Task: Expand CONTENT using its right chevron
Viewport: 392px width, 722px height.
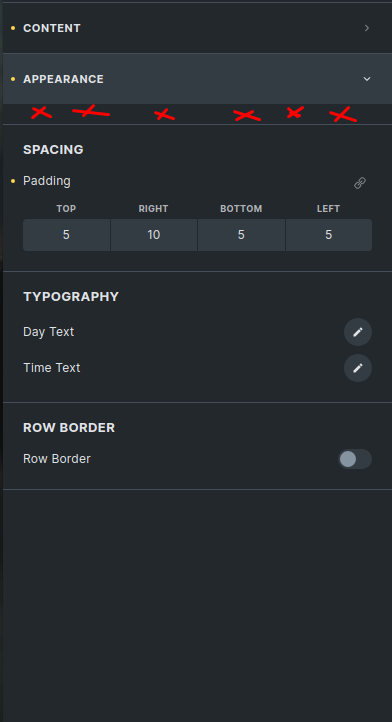Action: click(x=367, y=28)
